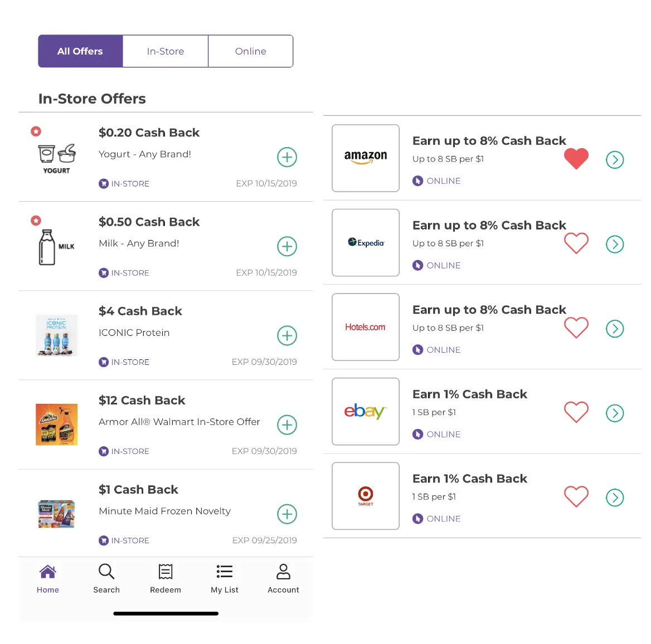The image size is (651, 644).
Task: Switch to the In-Store tab
Action: click(165, 51)
